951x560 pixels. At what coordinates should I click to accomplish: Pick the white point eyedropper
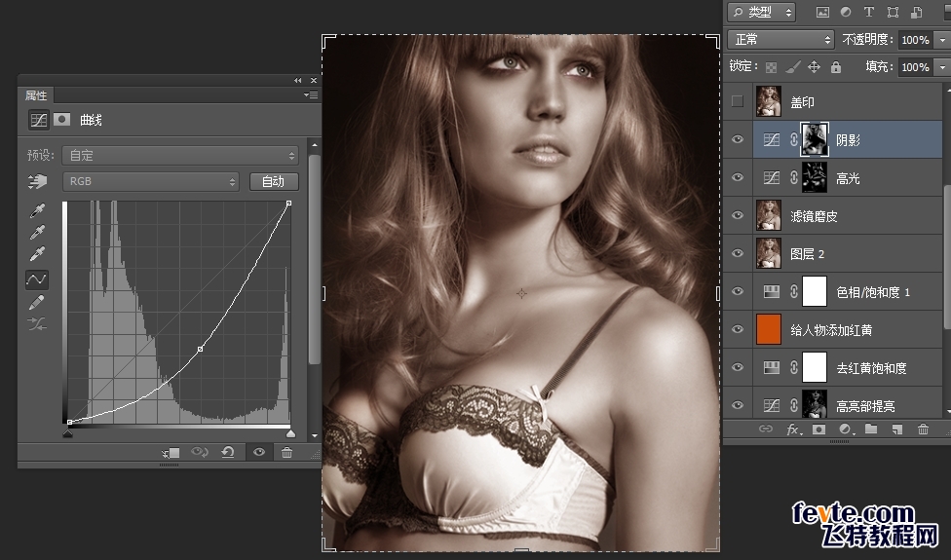tap(37, 254)
